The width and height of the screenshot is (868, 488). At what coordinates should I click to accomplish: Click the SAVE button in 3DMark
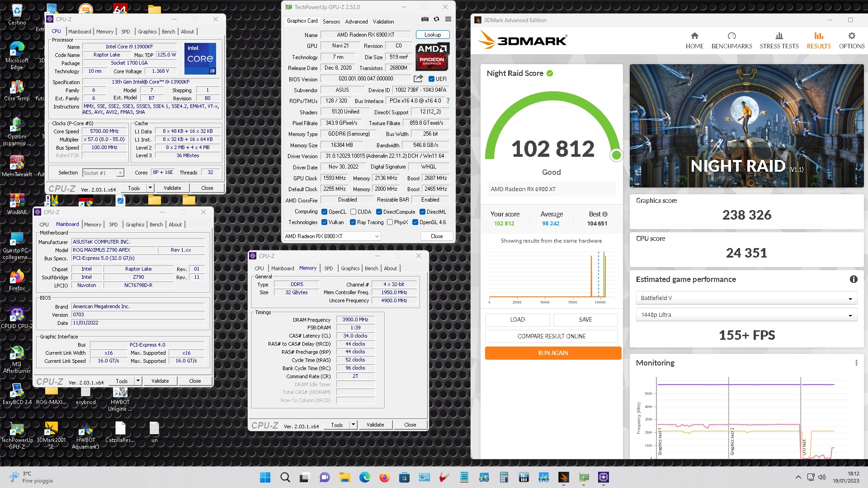pyautogui.click(x=585, y=319)
